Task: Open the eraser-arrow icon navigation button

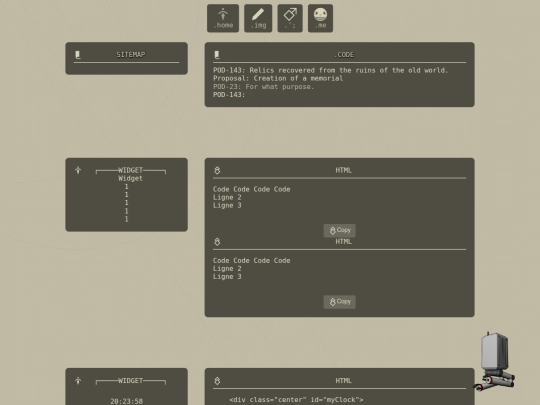Action: coord(290,18)
